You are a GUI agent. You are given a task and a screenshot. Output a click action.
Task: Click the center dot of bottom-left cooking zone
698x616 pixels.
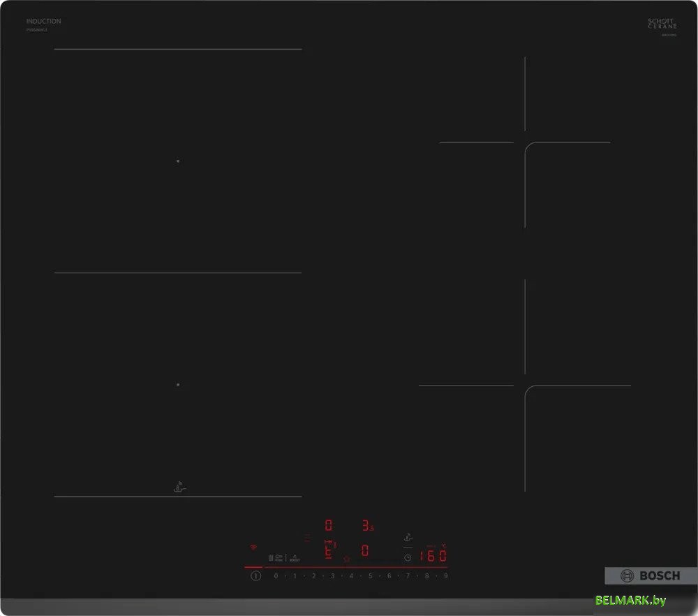click(x=178, y=385)
